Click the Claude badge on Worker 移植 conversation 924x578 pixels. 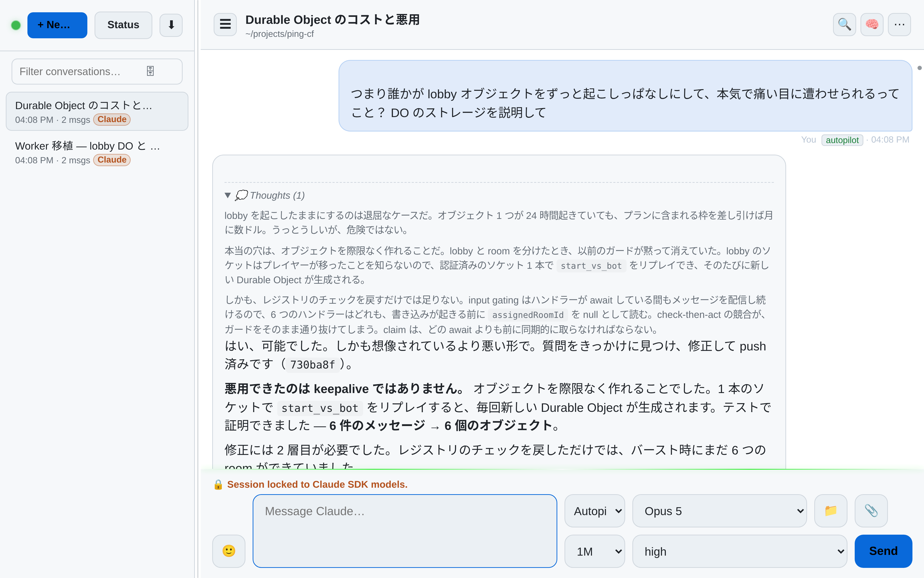(112, 160)
